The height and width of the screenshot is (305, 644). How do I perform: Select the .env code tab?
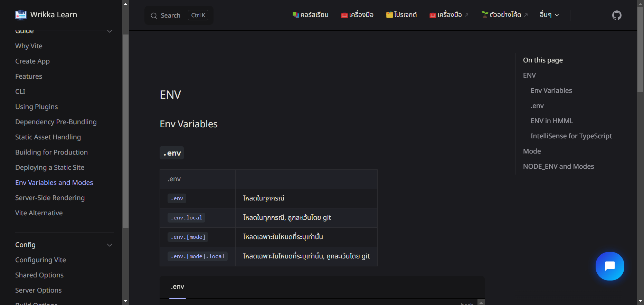pyautogui.click(x=178, y=287)
